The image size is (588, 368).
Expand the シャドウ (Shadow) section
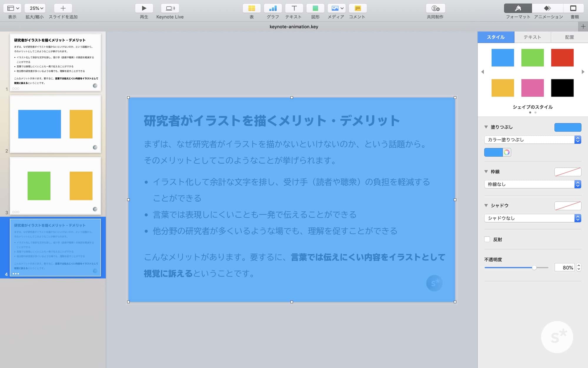[486, 205]
